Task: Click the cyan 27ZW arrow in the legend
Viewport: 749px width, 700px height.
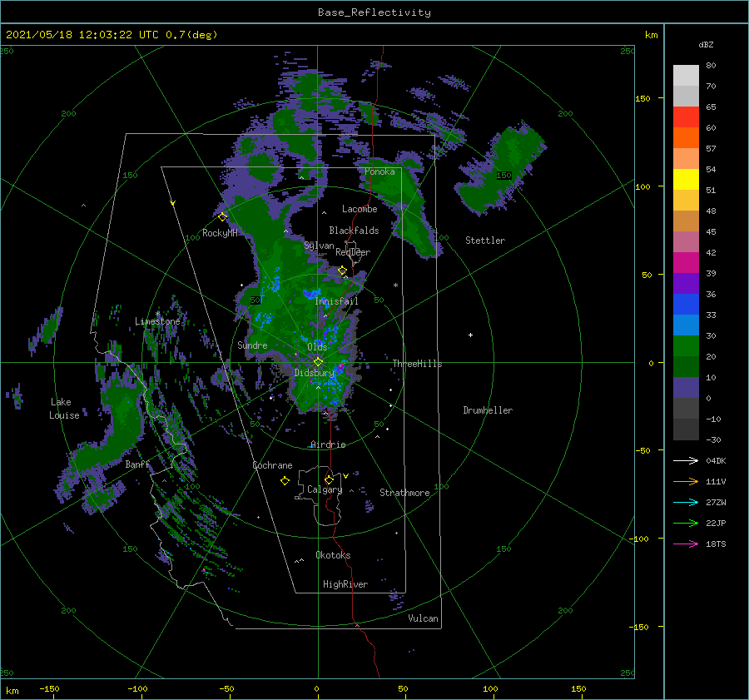Action: point(686,502)
